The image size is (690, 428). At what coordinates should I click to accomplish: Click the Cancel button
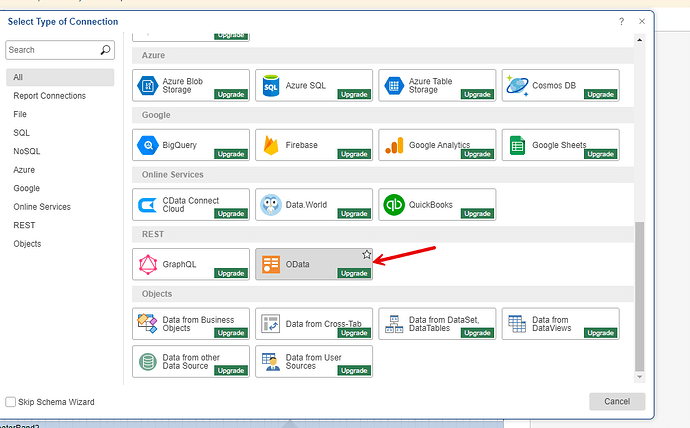(x=617, y=401)
